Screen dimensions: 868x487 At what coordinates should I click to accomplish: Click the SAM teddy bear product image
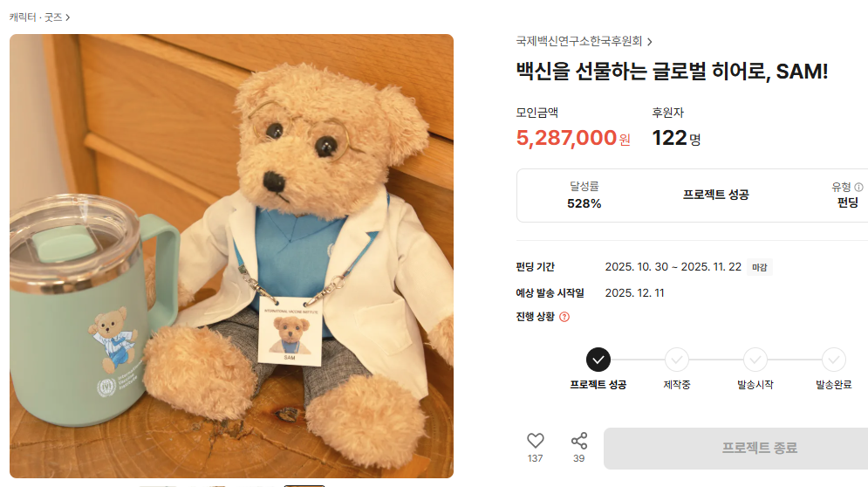[x=231, y=256]
